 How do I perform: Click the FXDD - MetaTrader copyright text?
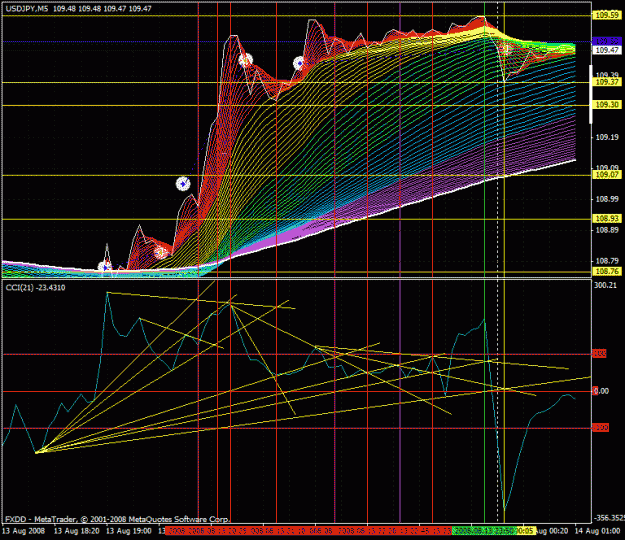(117, 519)
